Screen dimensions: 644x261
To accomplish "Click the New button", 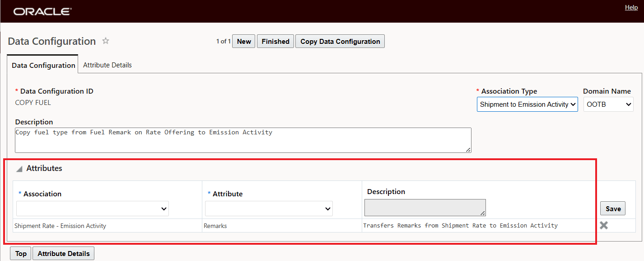I will (x=243, y=41).
